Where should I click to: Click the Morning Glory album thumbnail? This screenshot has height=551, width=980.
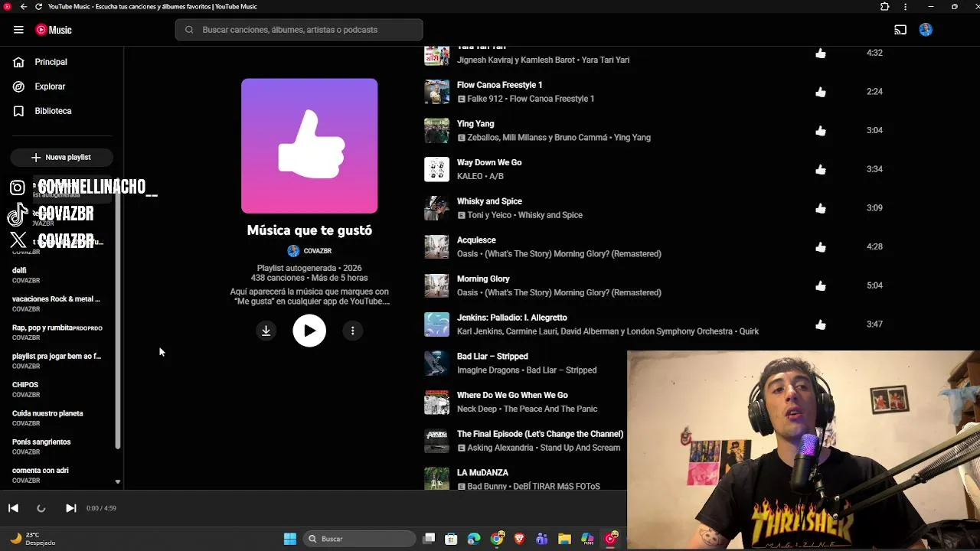point(436,285)
